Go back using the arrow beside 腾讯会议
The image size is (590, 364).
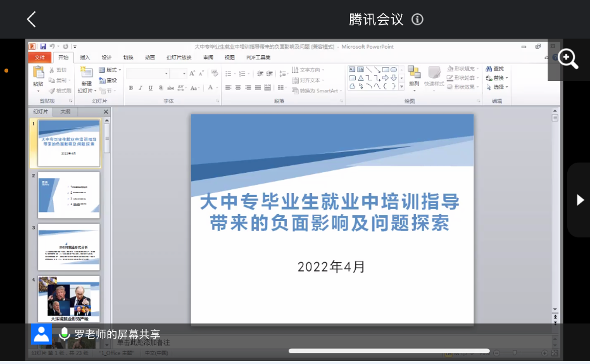point(31,19)
